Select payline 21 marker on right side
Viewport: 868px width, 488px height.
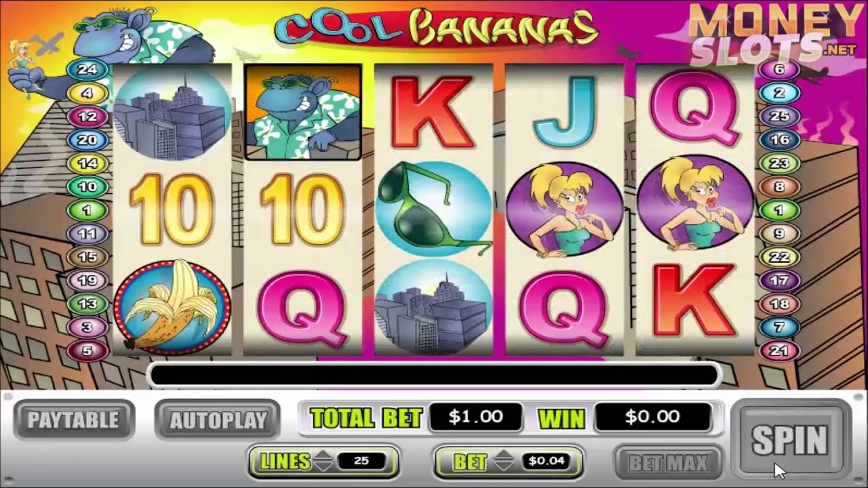pos(779,351)
